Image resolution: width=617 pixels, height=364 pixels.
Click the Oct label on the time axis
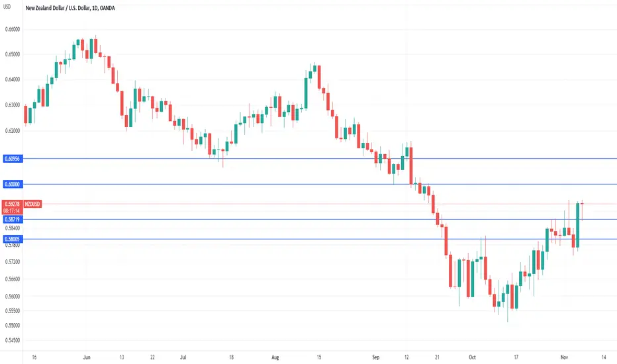[472, 357]
